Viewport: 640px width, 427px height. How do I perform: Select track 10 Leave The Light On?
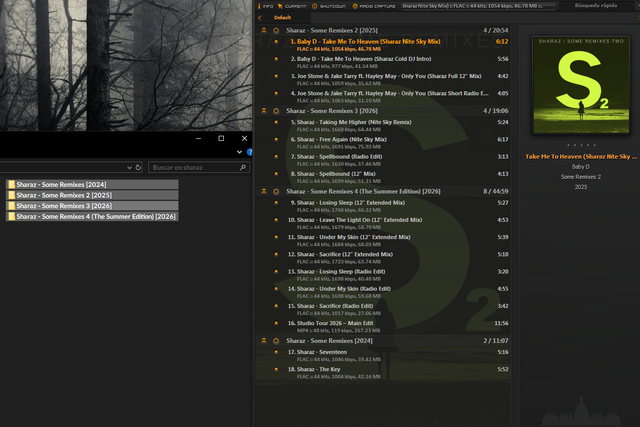click(x=383, y=223)
